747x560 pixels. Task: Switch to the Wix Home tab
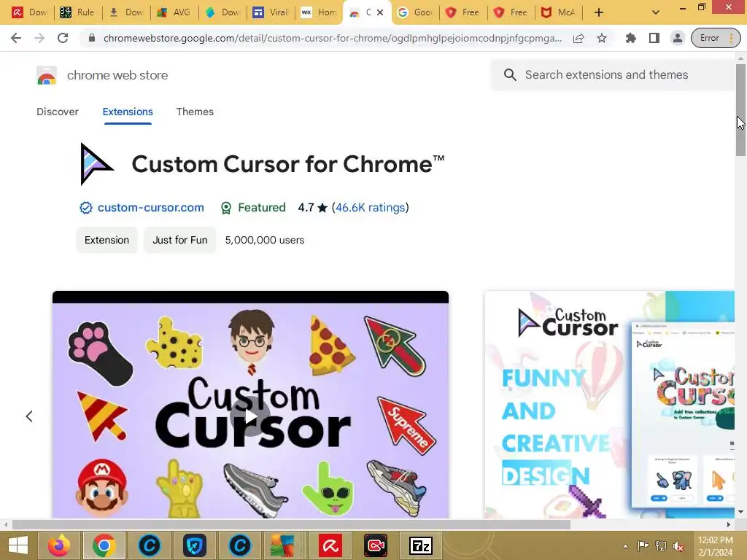319,12
